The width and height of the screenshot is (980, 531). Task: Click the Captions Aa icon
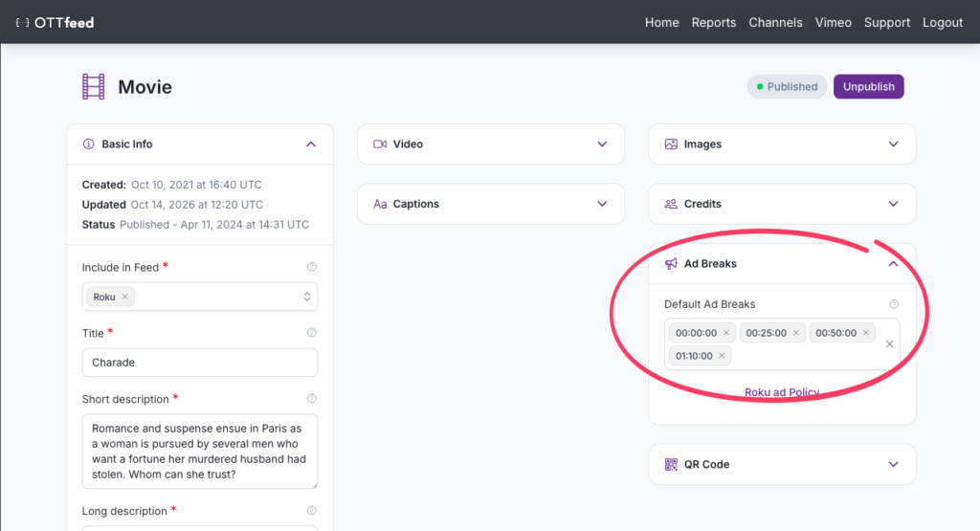pos(380,205)
